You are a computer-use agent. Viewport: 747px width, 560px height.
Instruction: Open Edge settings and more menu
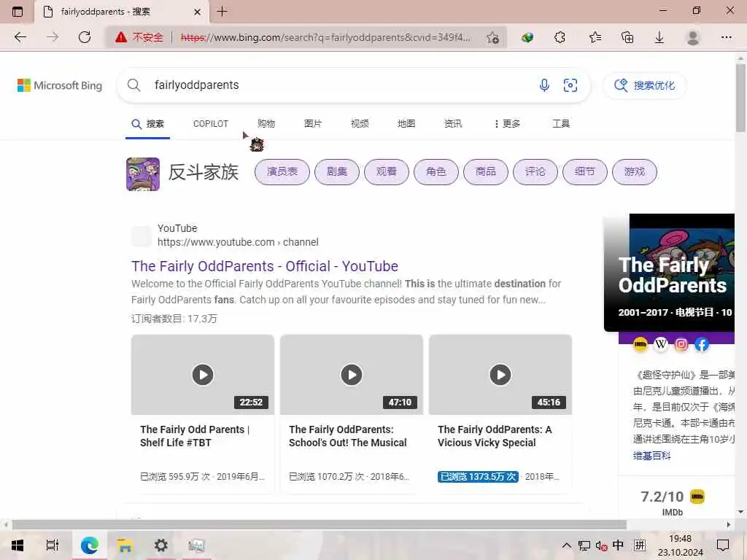[x=726, y=37]
